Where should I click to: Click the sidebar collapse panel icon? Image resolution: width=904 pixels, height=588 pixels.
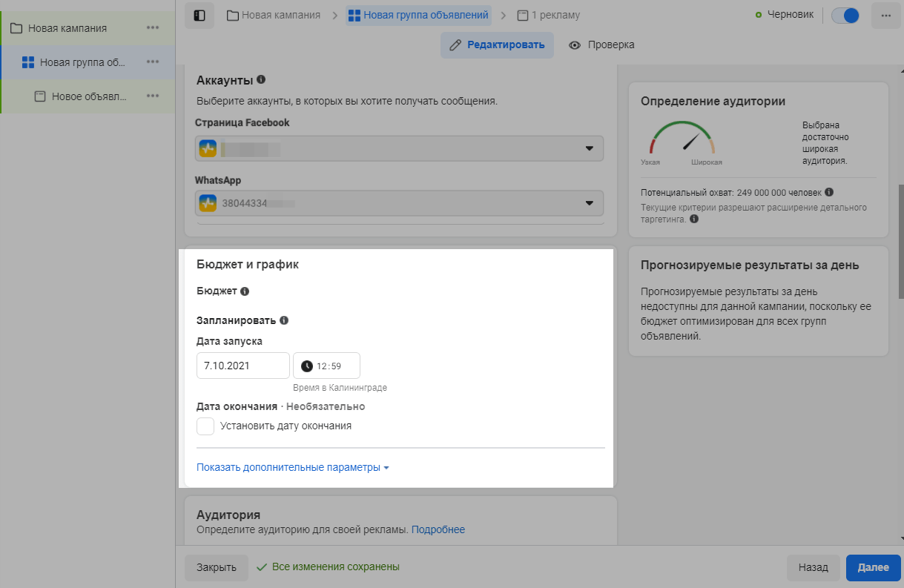pos(199,16)
